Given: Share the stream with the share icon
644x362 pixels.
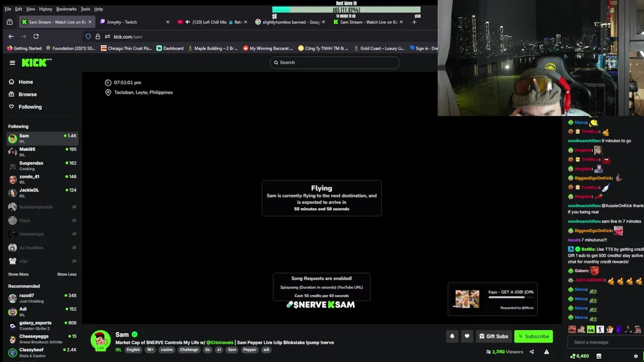Looking at the screenshot, I should (532, 352).
